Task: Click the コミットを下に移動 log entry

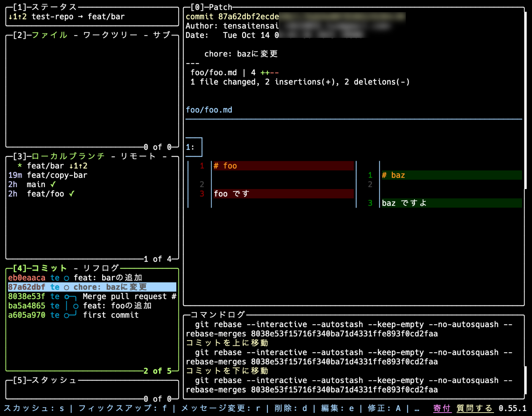Action: click(x=227, y=371)
